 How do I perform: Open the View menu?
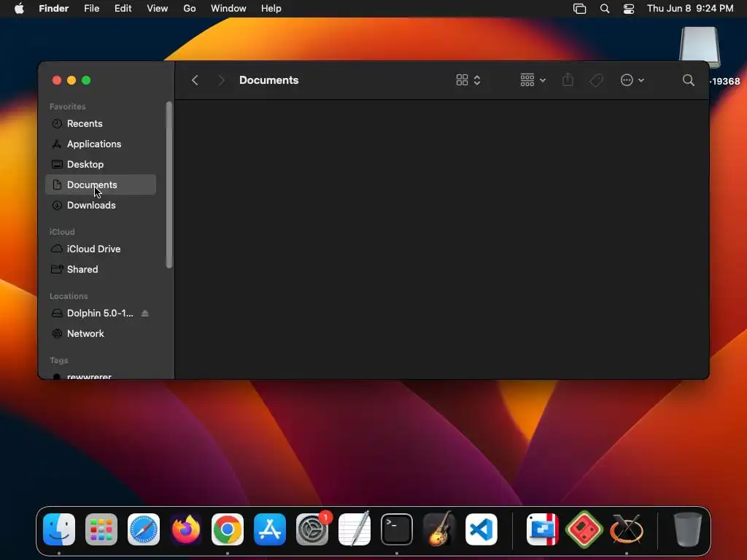click(158, 9)
